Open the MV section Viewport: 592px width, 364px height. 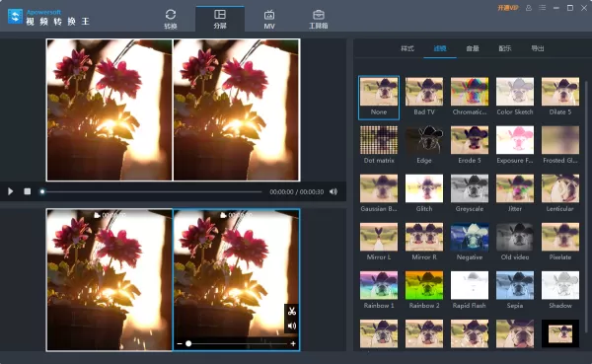(x=269, y=19)
